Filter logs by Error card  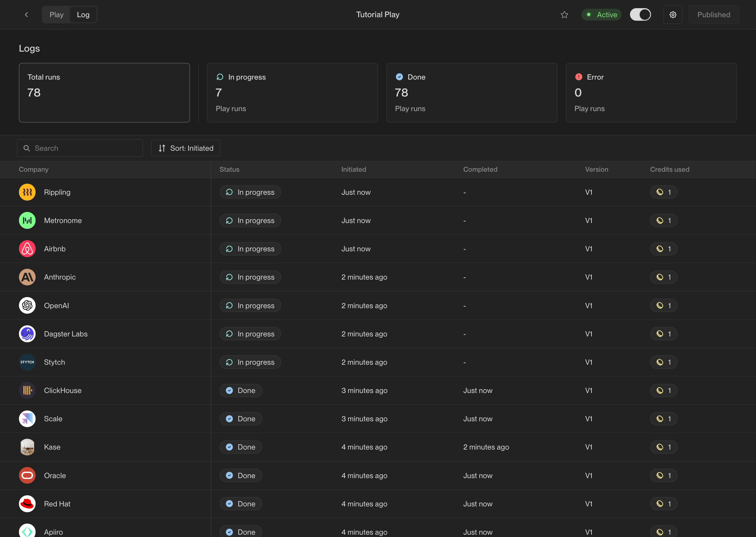pyautogui.click(x=651, y=93)
